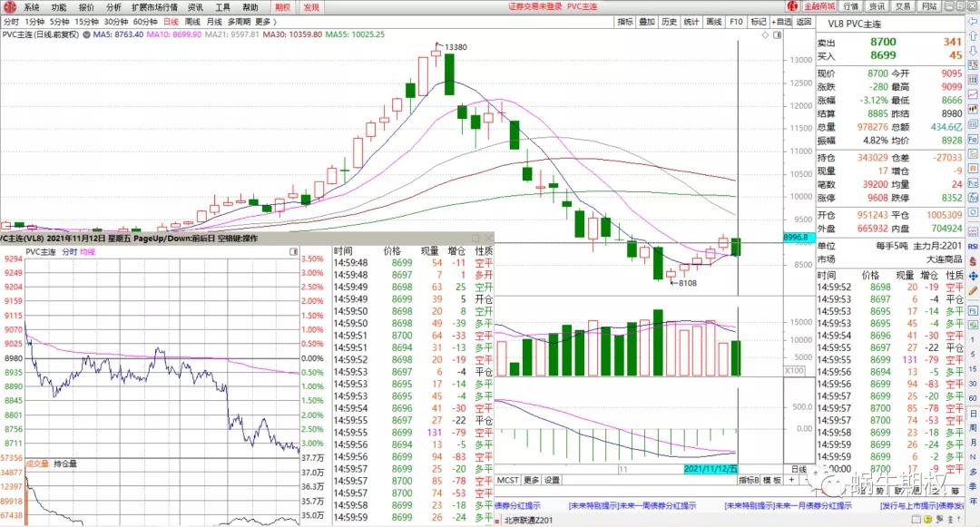Expand 更多 next to MCST indicator
Image resolution: width=980 pixels, height=527 pixels.
coord(531,480)
